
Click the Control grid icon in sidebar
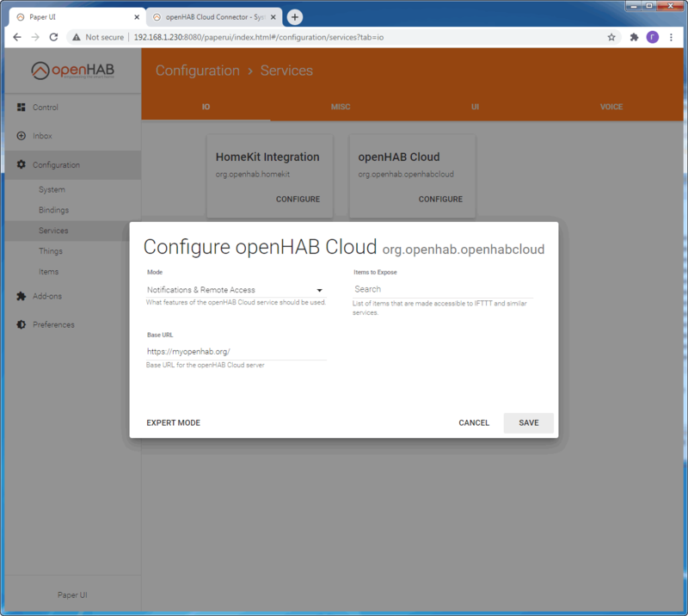tap(21, 108)
